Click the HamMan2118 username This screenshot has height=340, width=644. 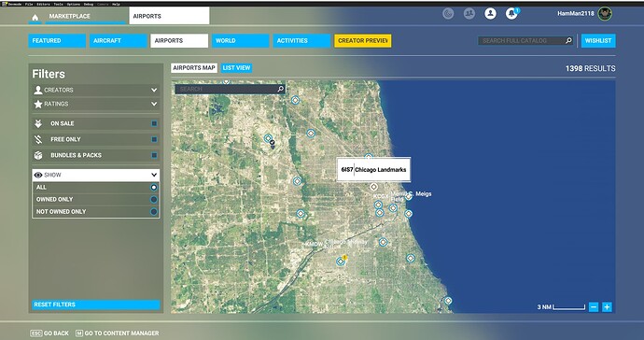point(576,14)
